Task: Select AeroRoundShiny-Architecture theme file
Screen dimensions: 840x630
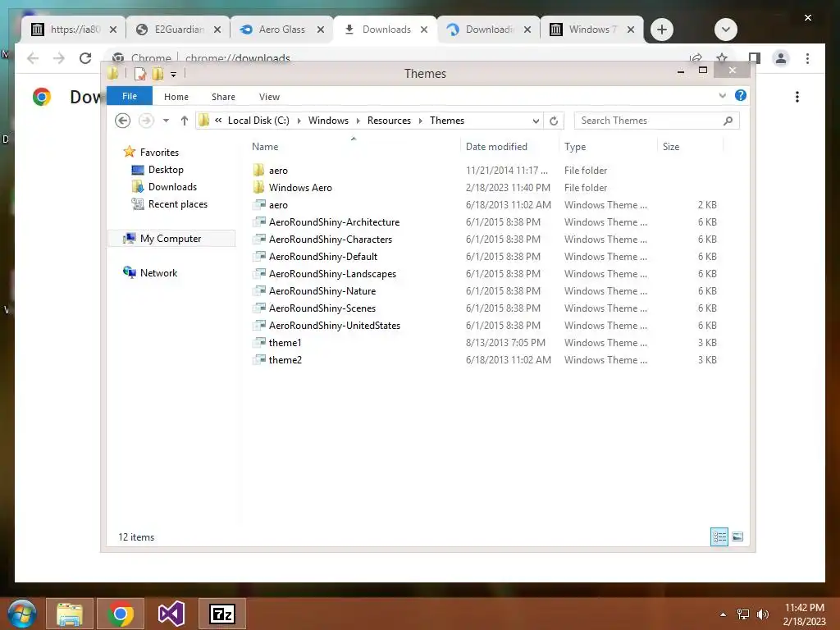Action: [x=334, y=221]
